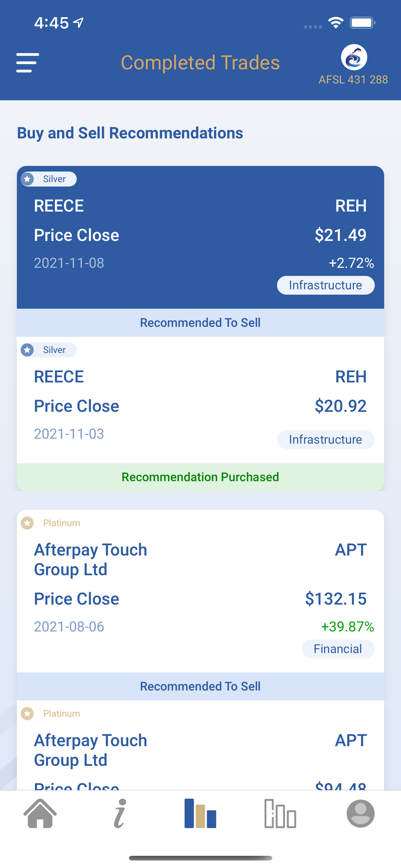401x868 pixels.
Task: Select the Infrastructure tag on white REECE card
Action: (326, 439)
